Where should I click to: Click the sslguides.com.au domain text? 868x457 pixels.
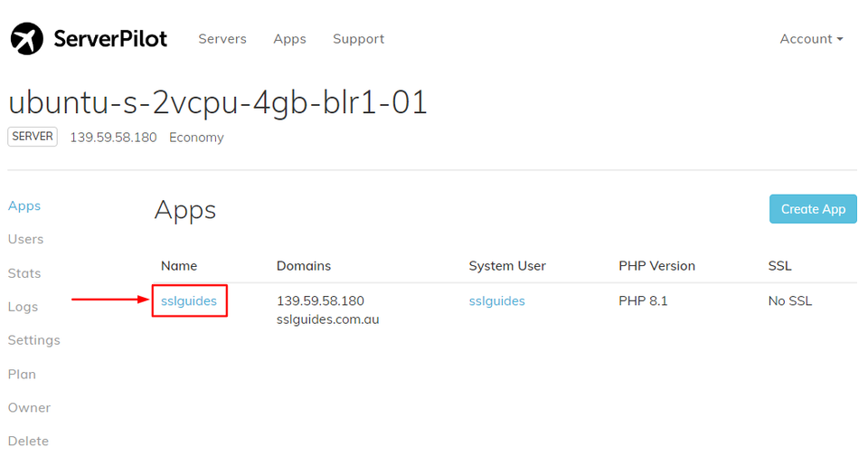(x=327, y=319)
